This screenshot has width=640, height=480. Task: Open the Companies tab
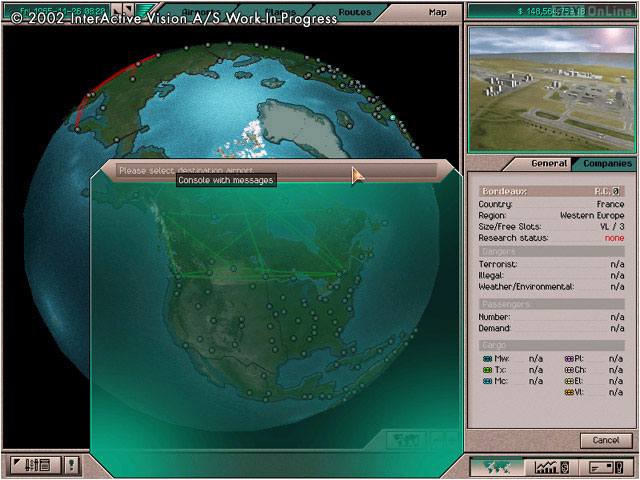(x=607, y=163)
